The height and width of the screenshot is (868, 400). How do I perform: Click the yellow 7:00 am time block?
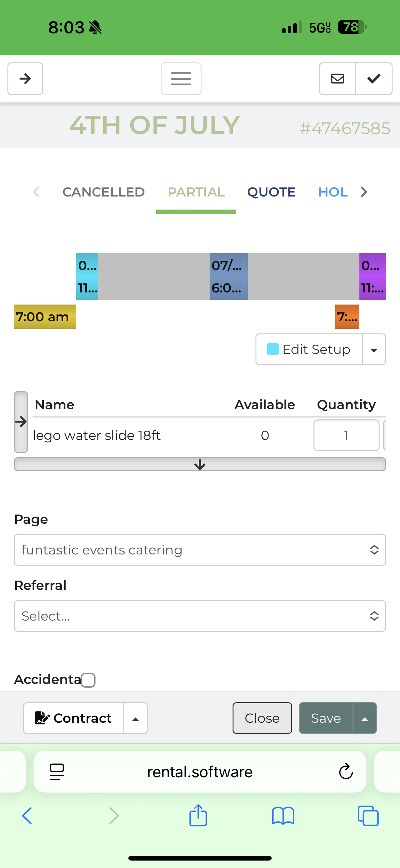(x=45, y=317)
